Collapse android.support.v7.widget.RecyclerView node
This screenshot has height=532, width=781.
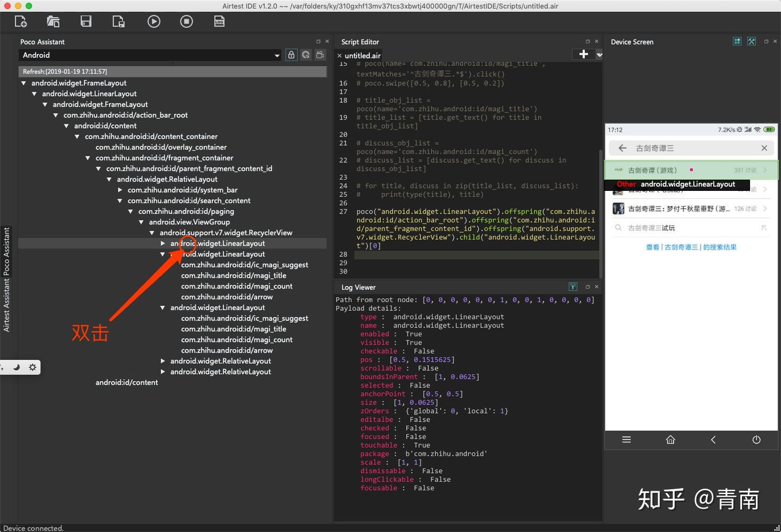pos(152,233)
